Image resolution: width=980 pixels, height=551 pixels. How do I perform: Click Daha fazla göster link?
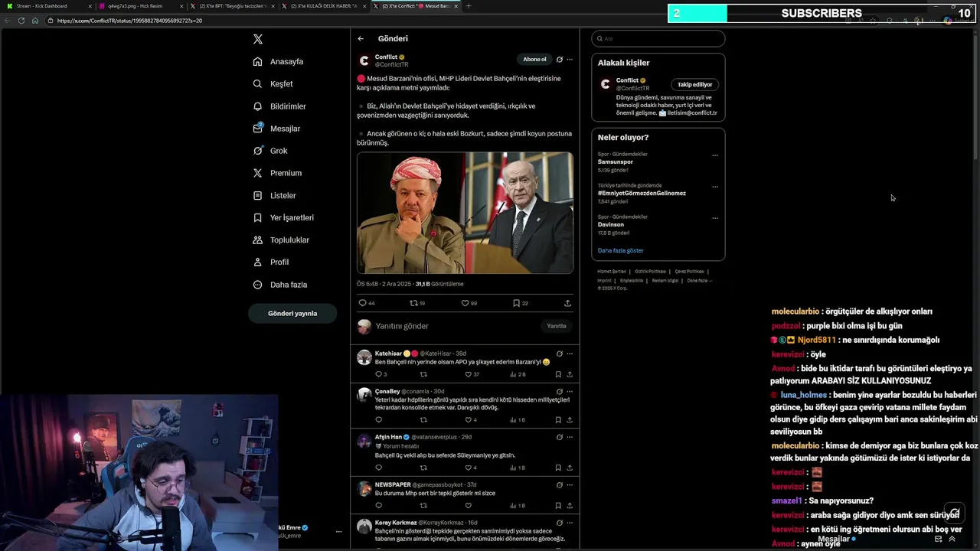[621, 250]
